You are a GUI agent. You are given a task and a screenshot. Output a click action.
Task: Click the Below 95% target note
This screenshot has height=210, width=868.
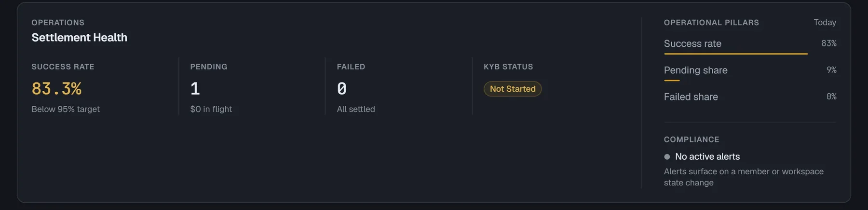pos(66,109)
